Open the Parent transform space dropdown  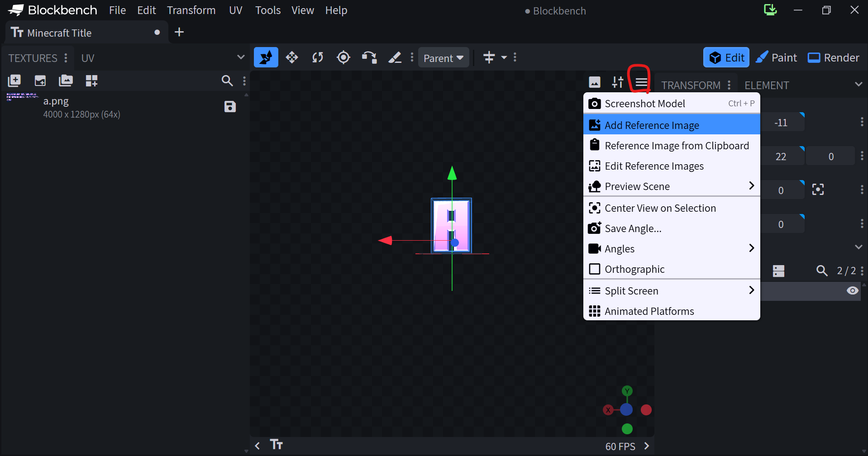tap(443, 58)
